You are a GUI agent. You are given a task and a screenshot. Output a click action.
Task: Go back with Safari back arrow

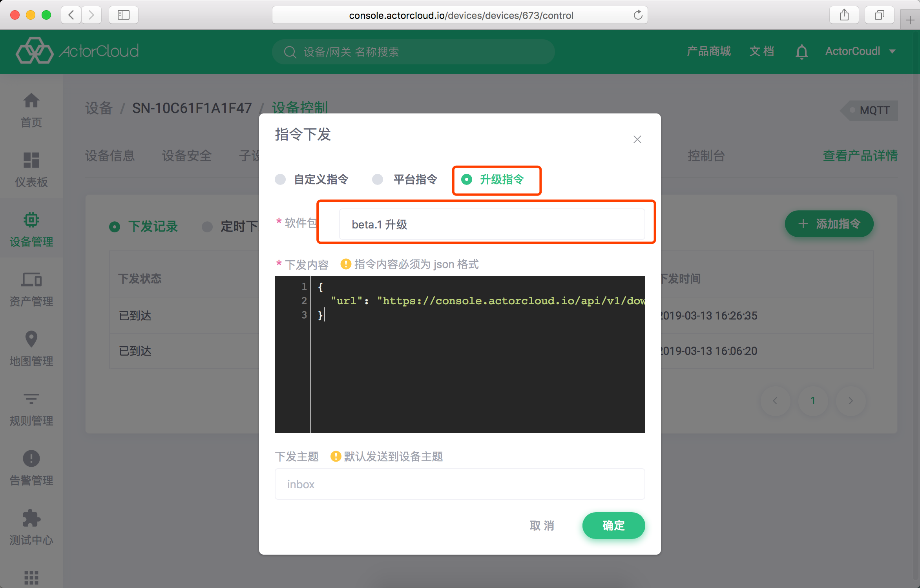(71, 15)
